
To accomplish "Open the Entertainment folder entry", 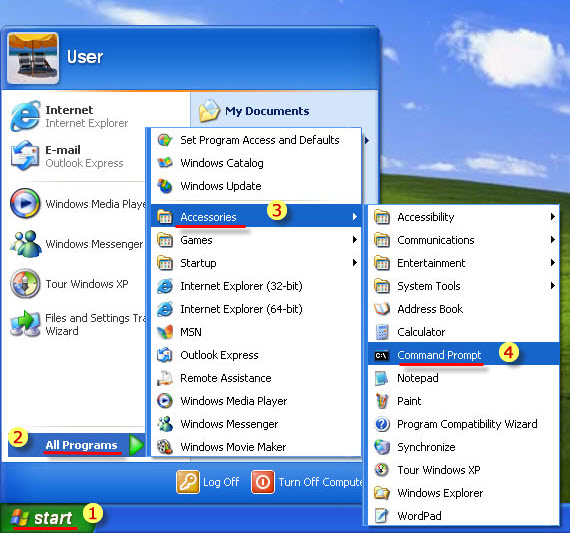I will [463, 263].
